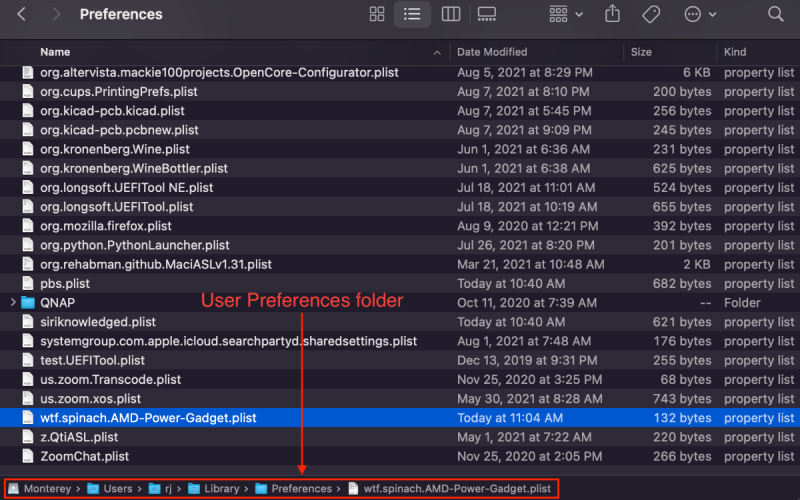Select us.zoom.Transcode.plist file
This screenshot has height=500, width=800.
[x=111, y=380]
